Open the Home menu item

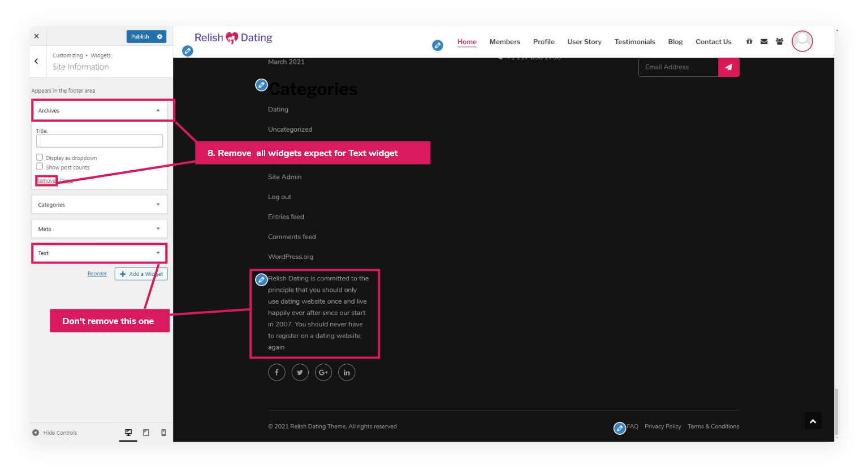click(x=467, y=42)
